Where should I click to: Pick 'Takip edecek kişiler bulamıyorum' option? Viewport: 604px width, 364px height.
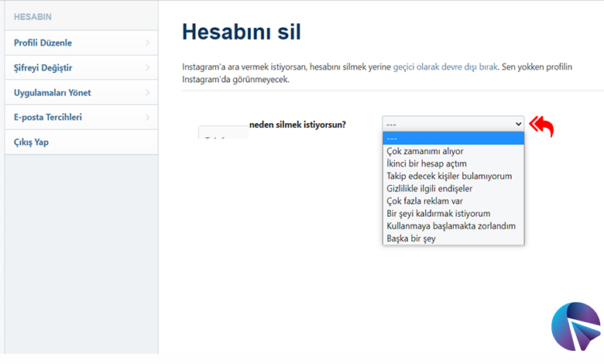[x=449, y=177]
